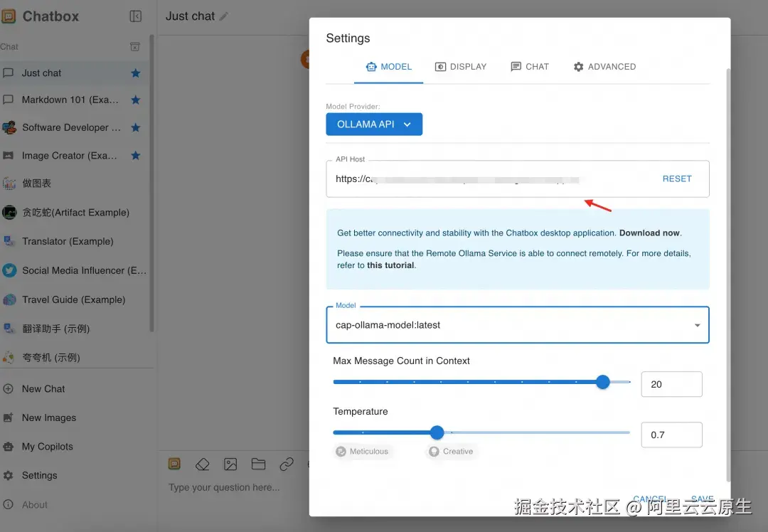Open the Software Developer chat

pyautogui.click(x=75, y=127)
